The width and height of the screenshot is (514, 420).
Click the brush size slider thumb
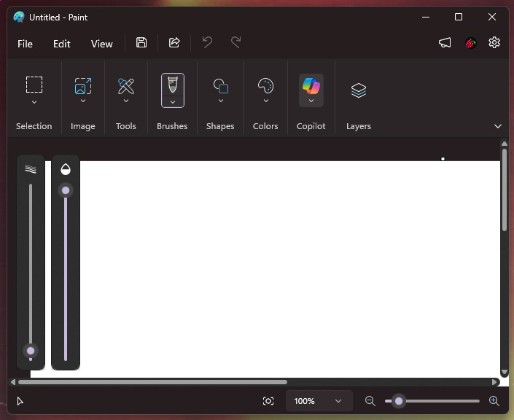31,351
